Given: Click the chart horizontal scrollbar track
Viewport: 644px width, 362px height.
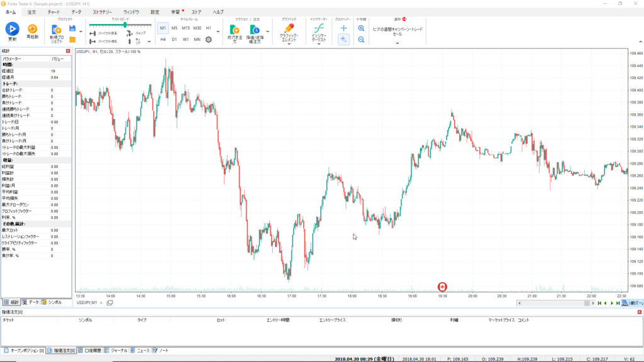Looking at the screenshot, I should 555,303.
